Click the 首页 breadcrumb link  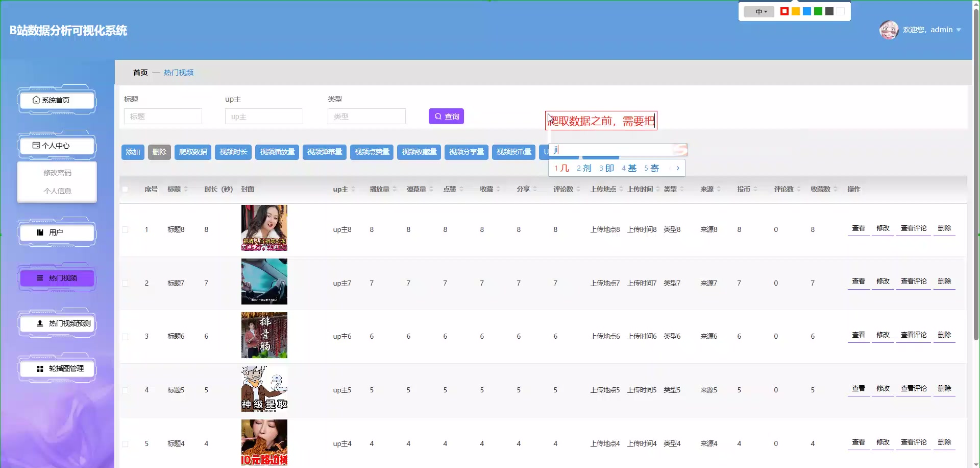click(140, 73)
